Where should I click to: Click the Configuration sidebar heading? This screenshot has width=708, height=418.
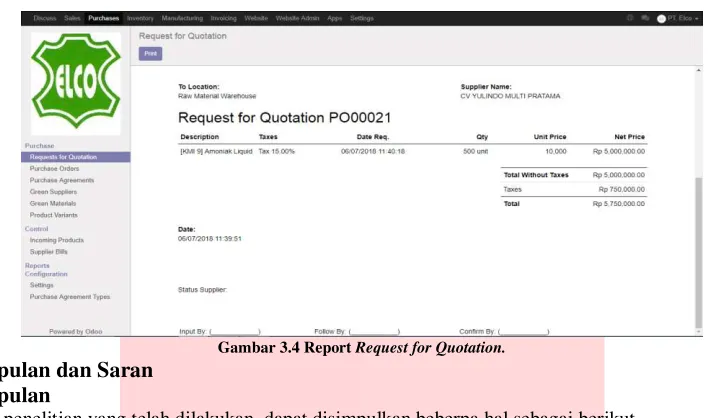46,274
